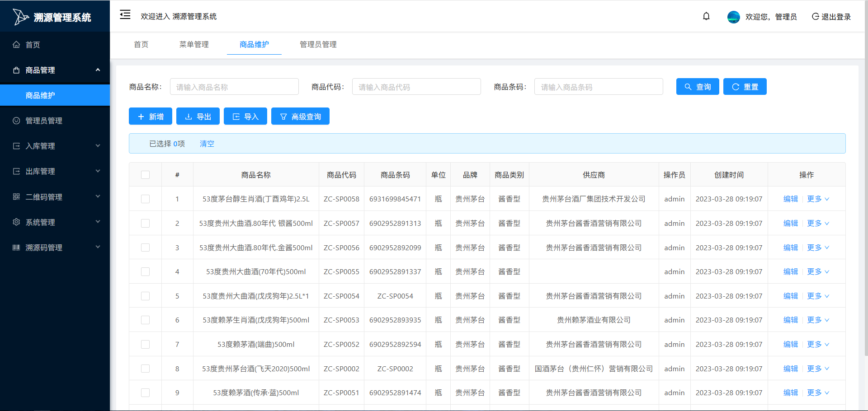Check the box for row ZC-SP0057
The width and height of the screenshot is (868, 411).
pyautogui.click(x=145, y=223)
